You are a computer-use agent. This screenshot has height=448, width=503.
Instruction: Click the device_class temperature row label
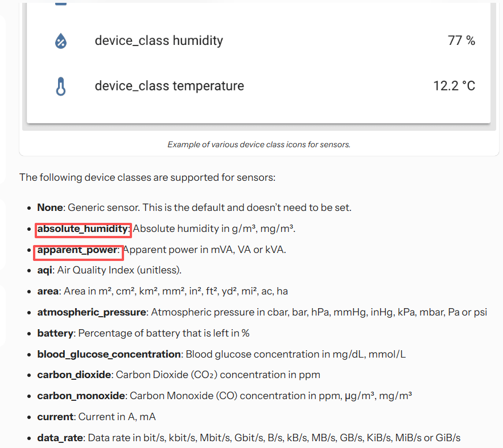click(x=169, y=85)
